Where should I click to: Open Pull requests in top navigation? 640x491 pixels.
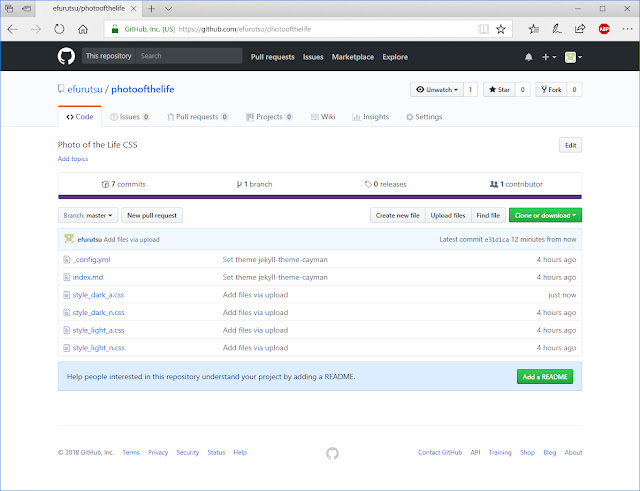pyautogui.click(x=273, y=57)
